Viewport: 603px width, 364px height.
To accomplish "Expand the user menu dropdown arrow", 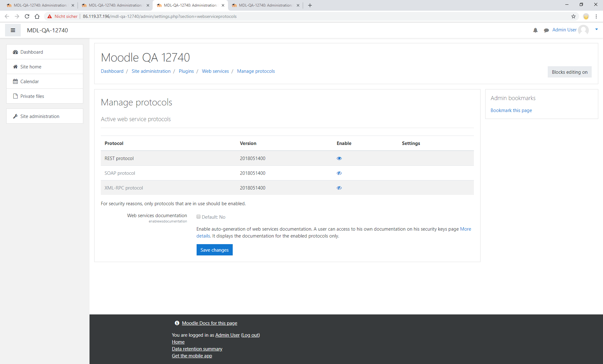I will (596, 29).
